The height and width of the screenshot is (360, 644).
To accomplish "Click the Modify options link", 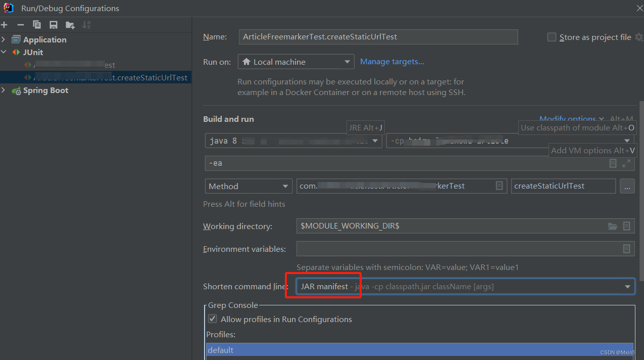I will [568, 118].
